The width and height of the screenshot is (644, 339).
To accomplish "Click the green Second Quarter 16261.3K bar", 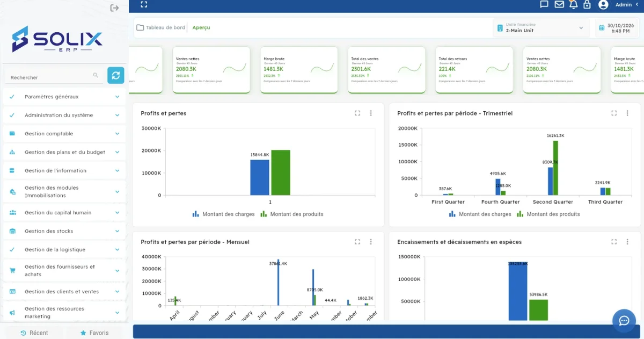I will point(555,168).
